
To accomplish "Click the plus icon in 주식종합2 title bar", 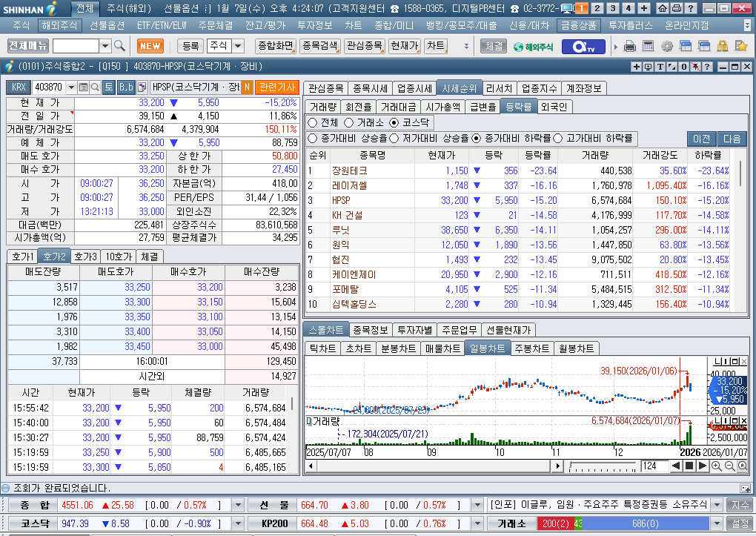I will point(636,67).
